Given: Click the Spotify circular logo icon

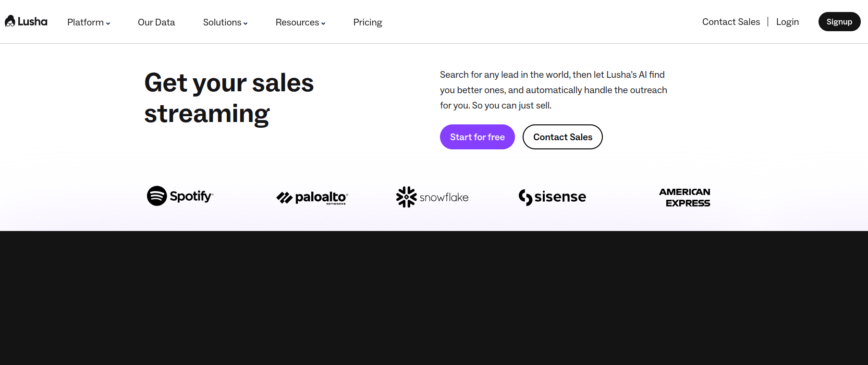Looking at the screenshot, I should click(x=157, y=196).
